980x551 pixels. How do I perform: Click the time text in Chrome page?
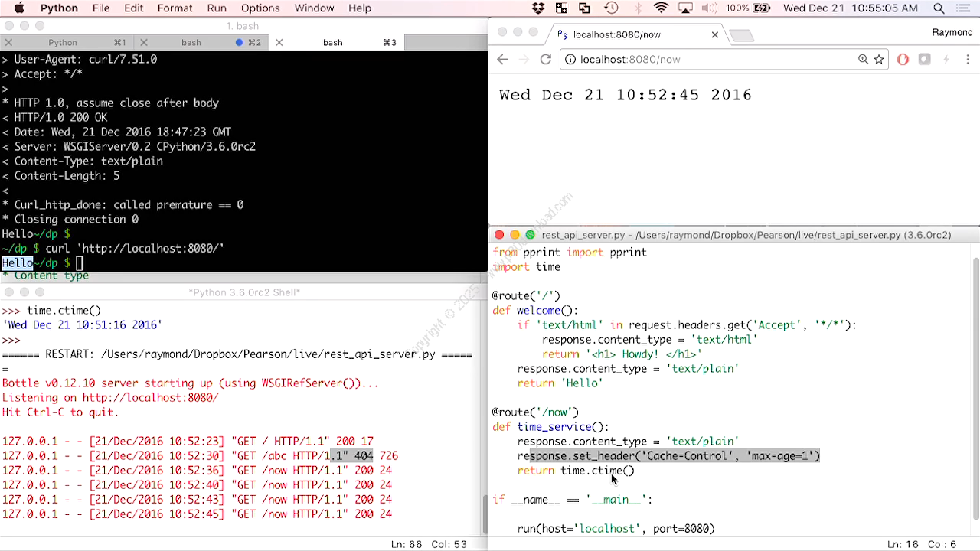[x=626, y=95]
